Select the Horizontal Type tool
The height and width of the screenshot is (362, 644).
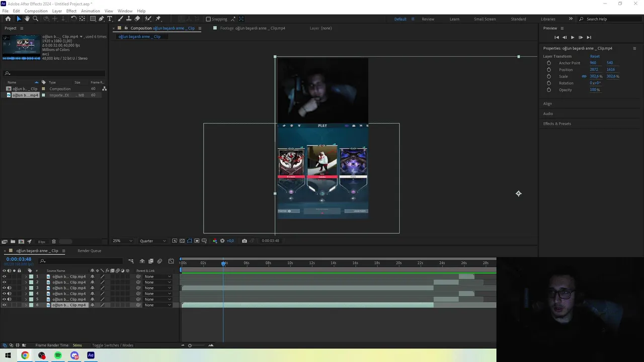click(x=110, y=19)
